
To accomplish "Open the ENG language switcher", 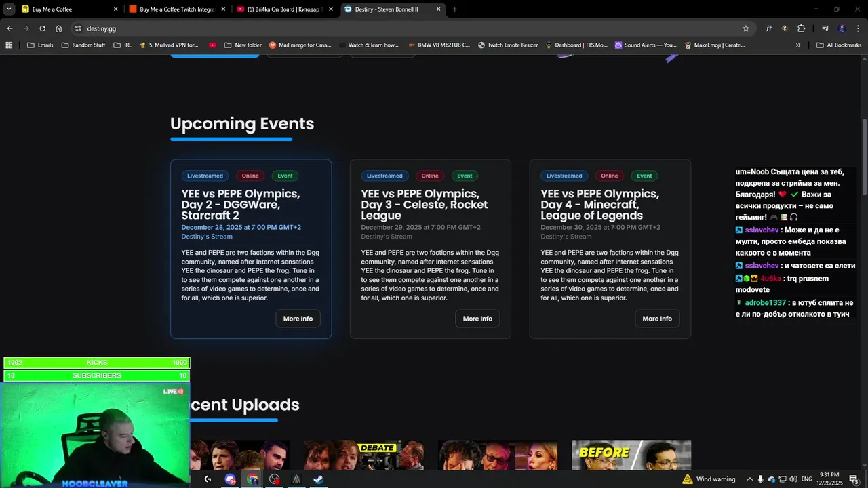I will tap(806, 479).
